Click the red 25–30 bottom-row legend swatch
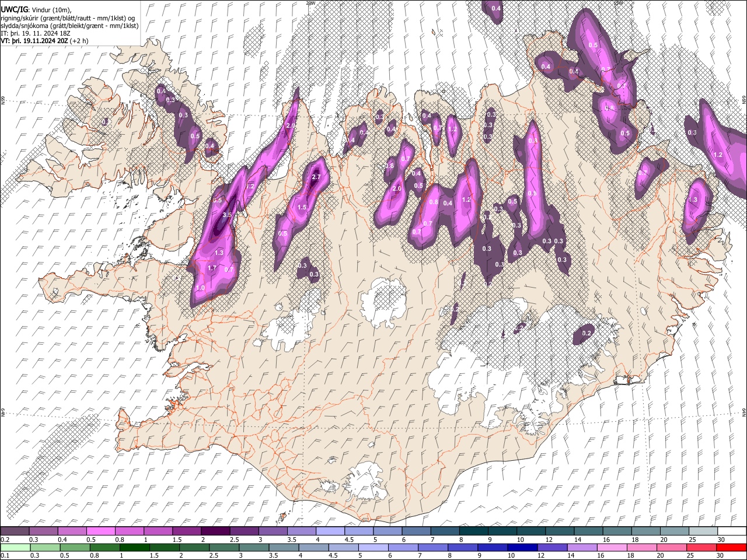This screenshot has width=747, height=560. click(702, 547)
